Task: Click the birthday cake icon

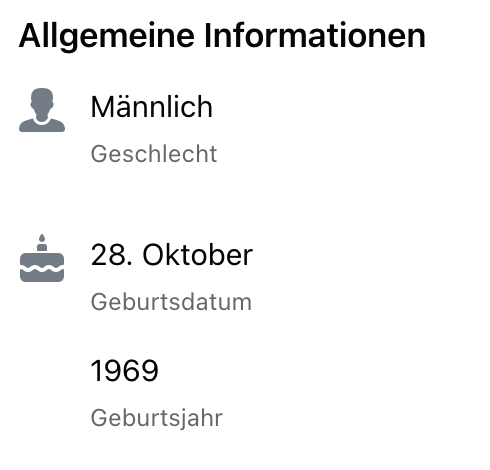Action: pos(42,258)
